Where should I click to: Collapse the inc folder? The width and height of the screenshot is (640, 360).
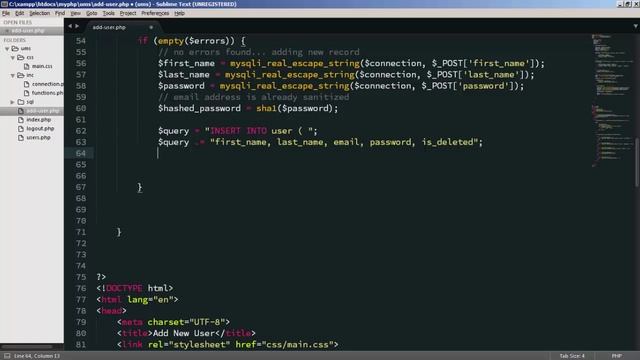click(x=13, y=76)
